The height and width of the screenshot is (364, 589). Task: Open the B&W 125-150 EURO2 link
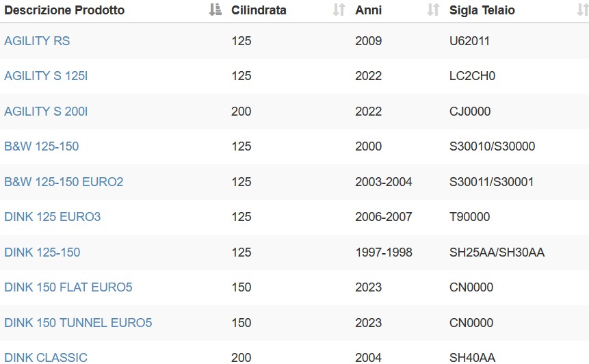[64, 182]
